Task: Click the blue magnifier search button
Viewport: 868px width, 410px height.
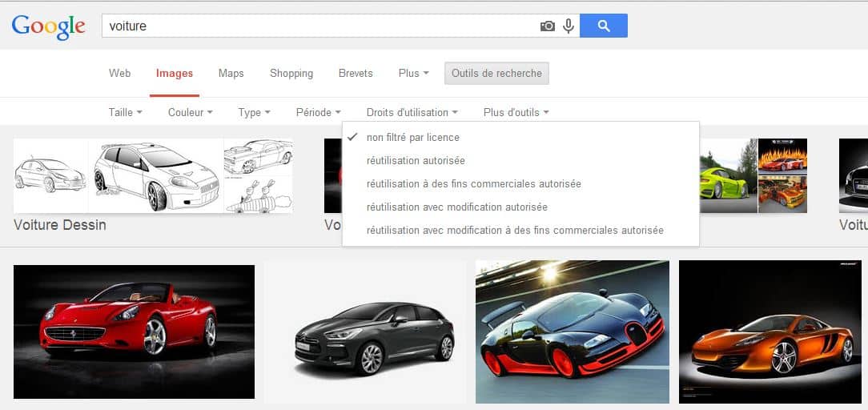Action: [604, 26]
